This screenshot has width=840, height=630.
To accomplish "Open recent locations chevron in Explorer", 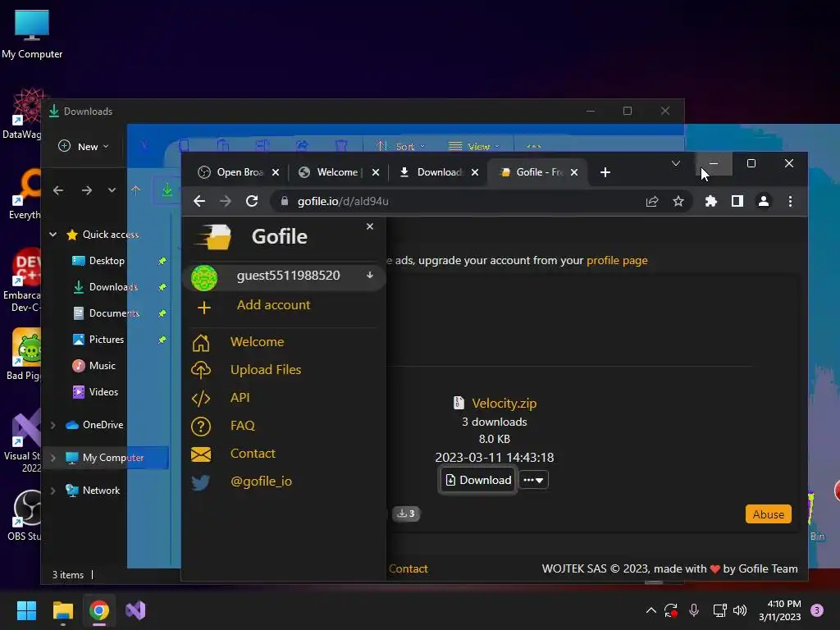I will click(112, 190).
